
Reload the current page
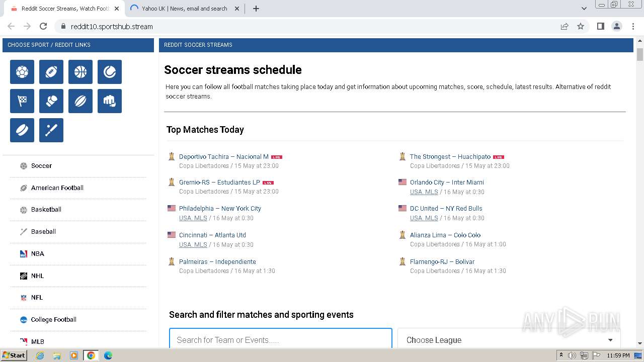pyautogui.click(x=43, y=26)
